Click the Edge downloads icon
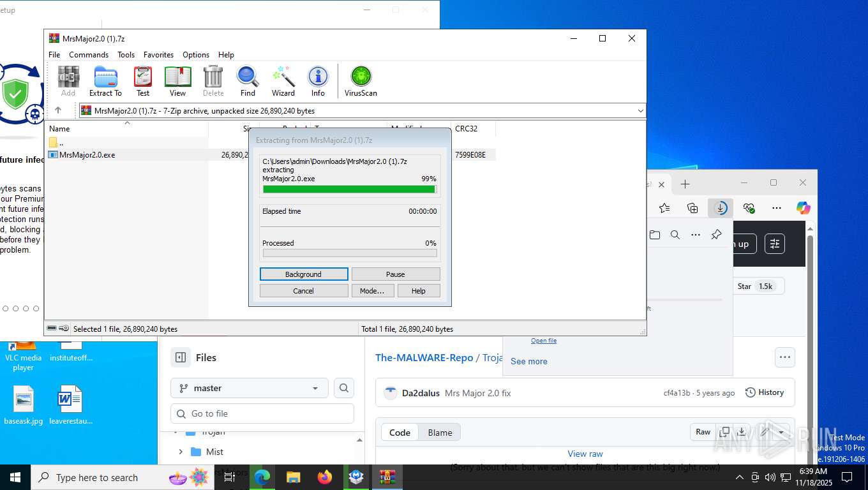This screenshot has height=490, width=868. pyautogui.click(x=721, y=208)
